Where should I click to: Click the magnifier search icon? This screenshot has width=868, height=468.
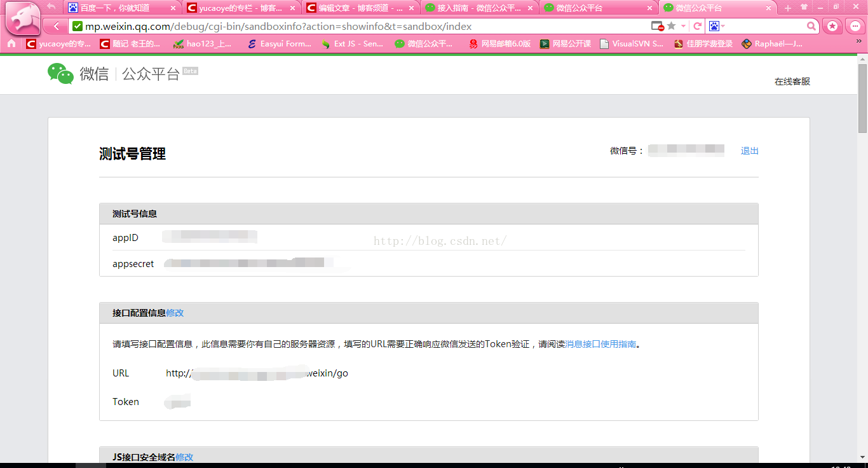pyautogui.click(x=811, y=26)
